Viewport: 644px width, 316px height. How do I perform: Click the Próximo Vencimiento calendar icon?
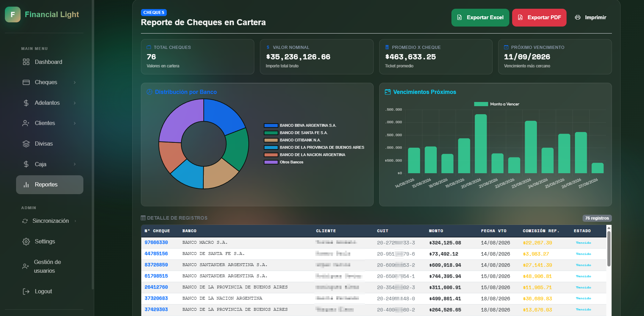click(x=506, y=47)
